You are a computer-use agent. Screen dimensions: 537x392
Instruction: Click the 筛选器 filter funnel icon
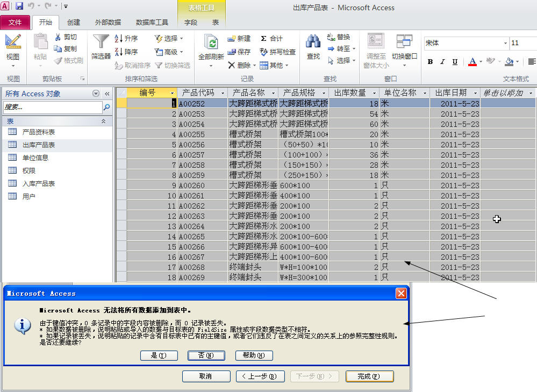click(101, 42)
